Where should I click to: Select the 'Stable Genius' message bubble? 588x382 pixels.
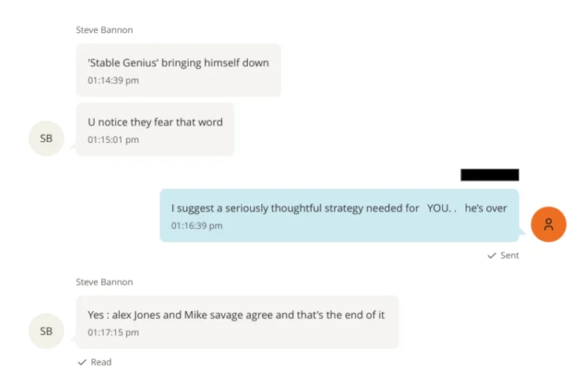[178, 70]
